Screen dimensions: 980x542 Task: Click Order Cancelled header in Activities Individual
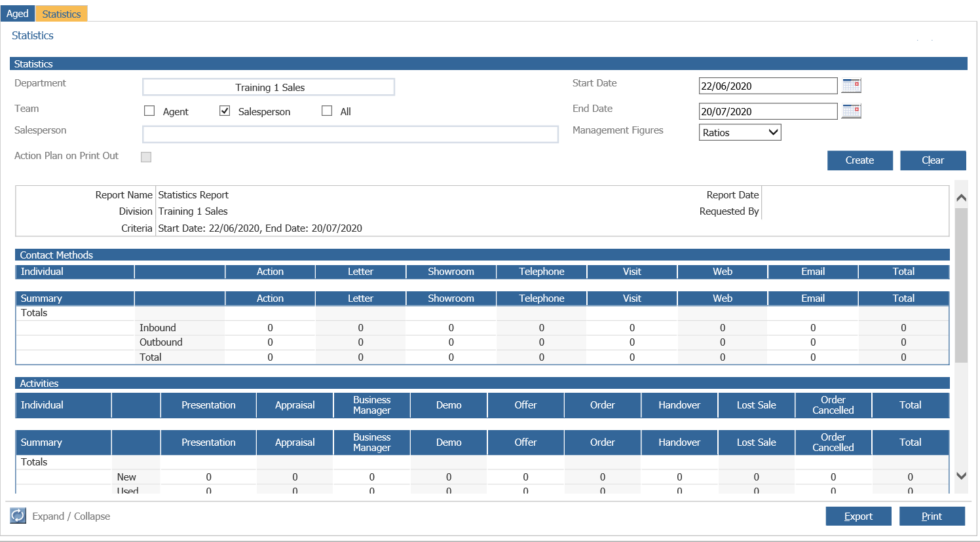[x=833, y=405]
